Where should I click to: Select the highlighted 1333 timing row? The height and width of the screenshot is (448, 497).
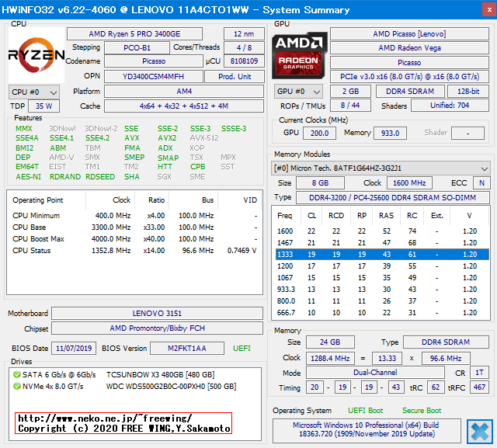point(382,255)
